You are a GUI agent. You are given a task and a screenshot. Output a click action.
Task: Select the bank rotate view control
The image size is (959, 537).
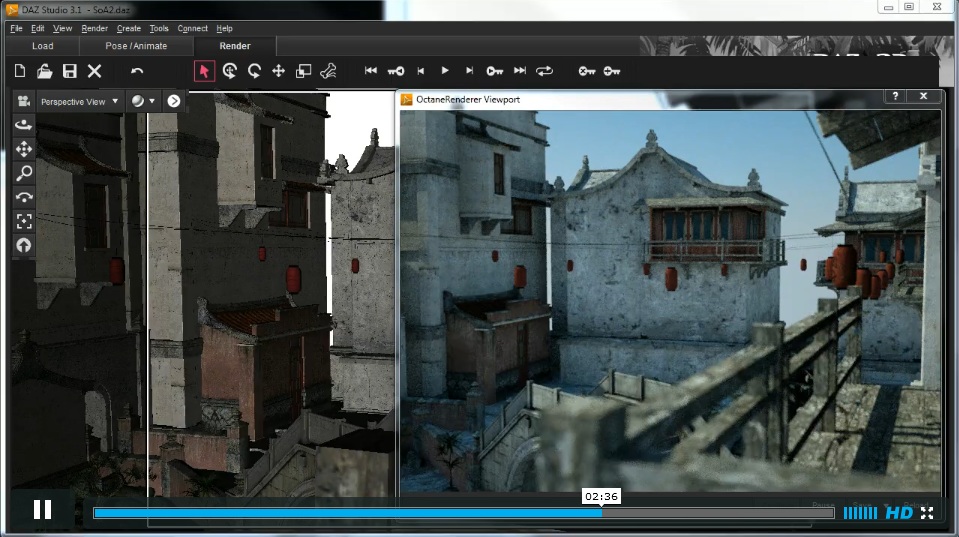24,197
